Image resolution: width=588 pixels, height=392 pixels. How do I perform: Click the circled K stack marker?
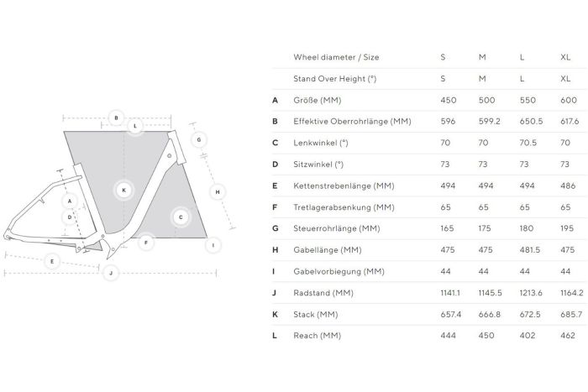pyautogui.click(x=124, y=190)
